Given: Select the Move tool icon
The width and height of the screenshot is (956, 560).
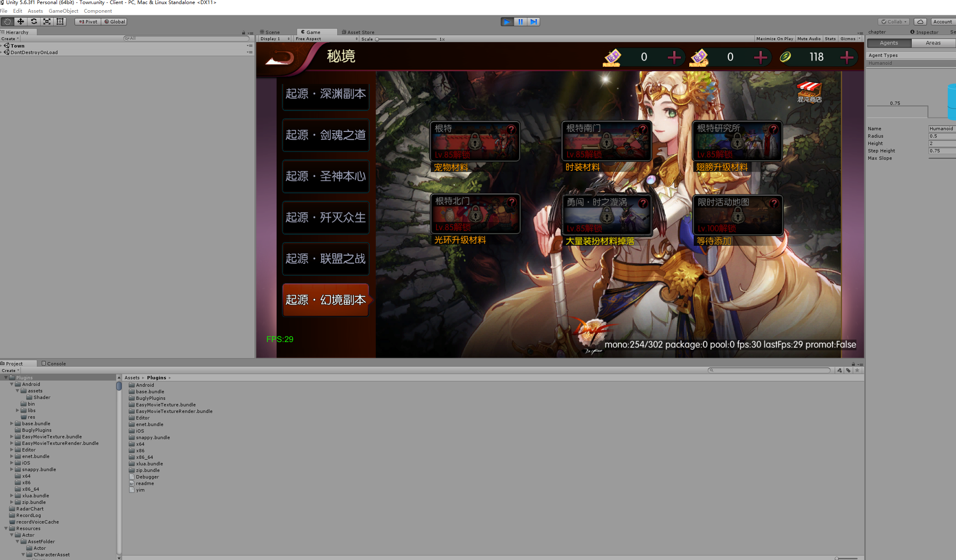Looking at the screenshot, I should [20, 22].
